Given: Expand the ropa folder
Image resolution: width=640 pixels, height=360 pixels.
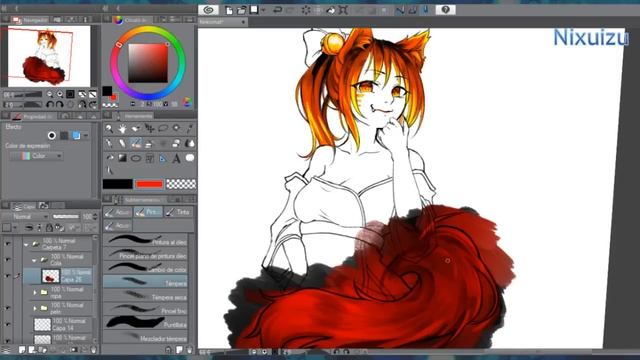Looking at the screenshot, I should (x=35, y=293).
